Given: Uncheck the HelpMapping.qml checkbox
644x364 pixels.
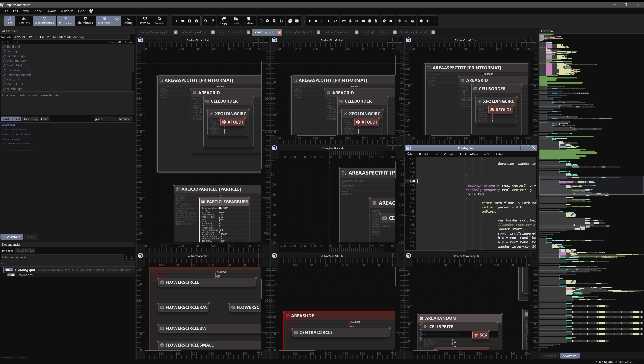Looking at the screenshot, I should tap(4, 75).
